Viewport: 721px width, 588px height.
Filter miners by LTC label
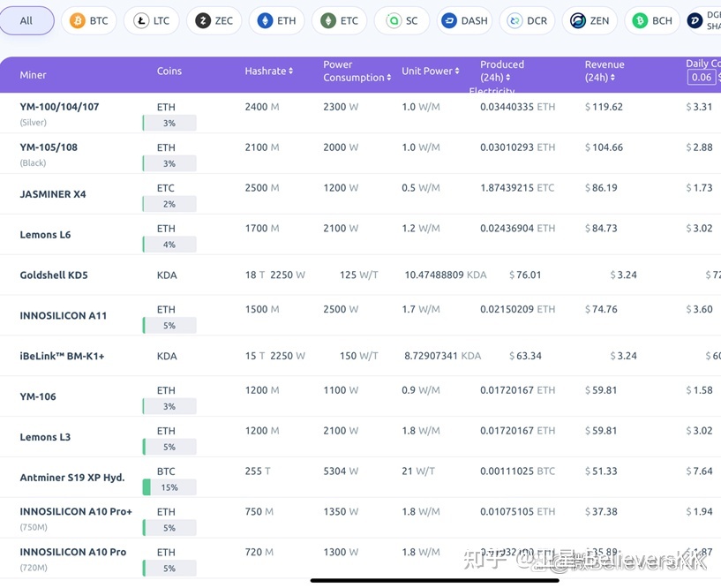161,20
